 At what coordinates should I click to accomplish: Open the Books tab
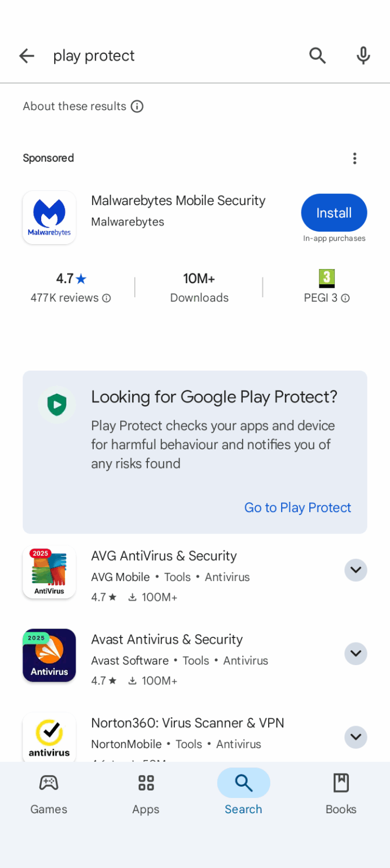click(341, 794)
